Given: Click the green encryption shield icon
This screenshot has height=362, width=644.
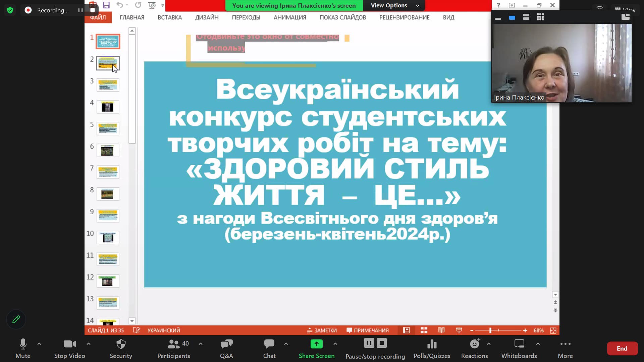Looking at the screenshot, I should pyautogui.click(x=10, y=10).
